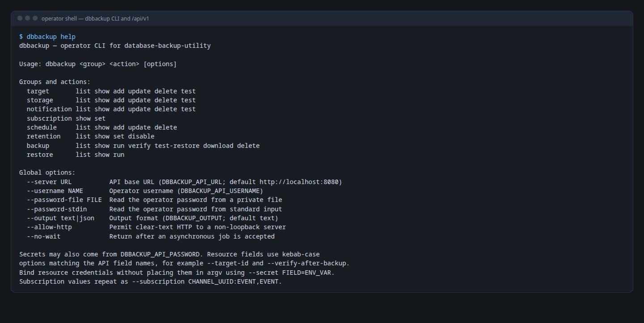Click the "$ dbbackup help" command line
The width and height of the screenshot is (644, 323).
click(47, 37)
